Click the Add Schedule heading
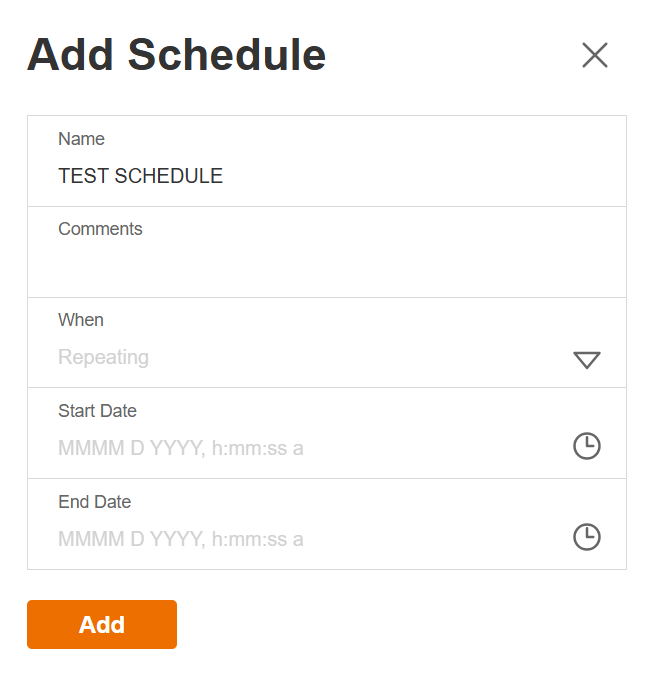656x685 pixels. point(176,54)
